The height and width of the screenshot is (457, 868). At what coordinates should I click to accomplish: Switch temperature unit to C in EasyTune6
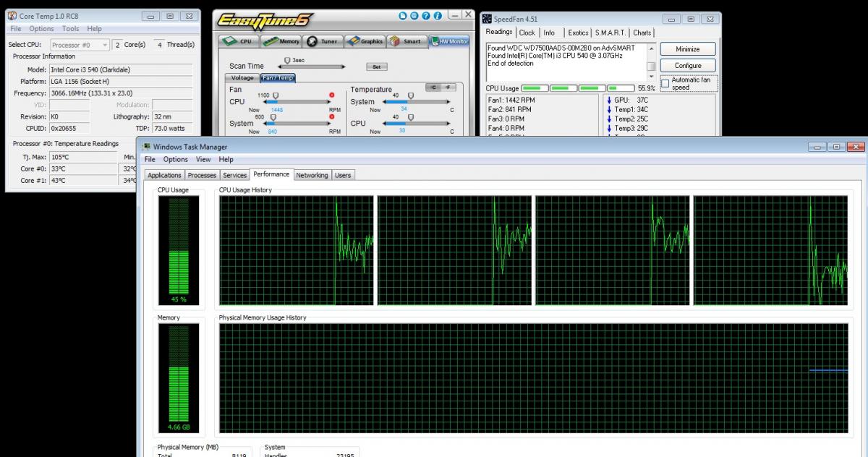point(434,87)
